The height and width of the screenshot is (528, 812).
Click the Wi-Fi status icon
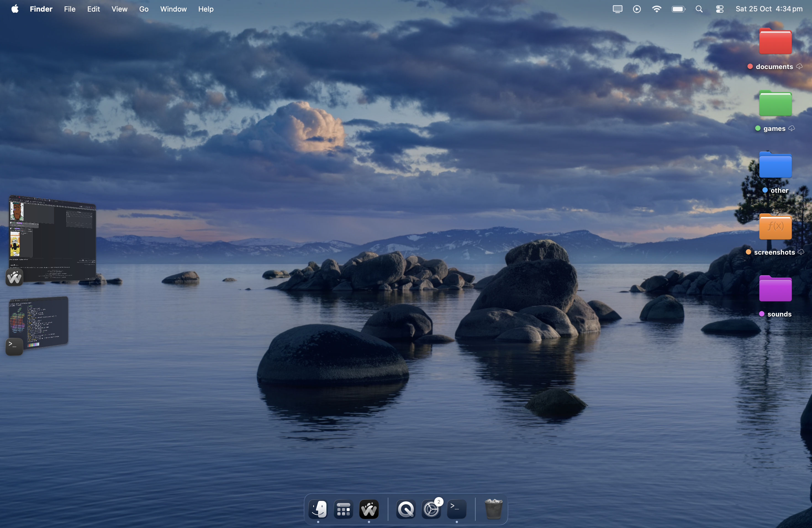point(657,9)
